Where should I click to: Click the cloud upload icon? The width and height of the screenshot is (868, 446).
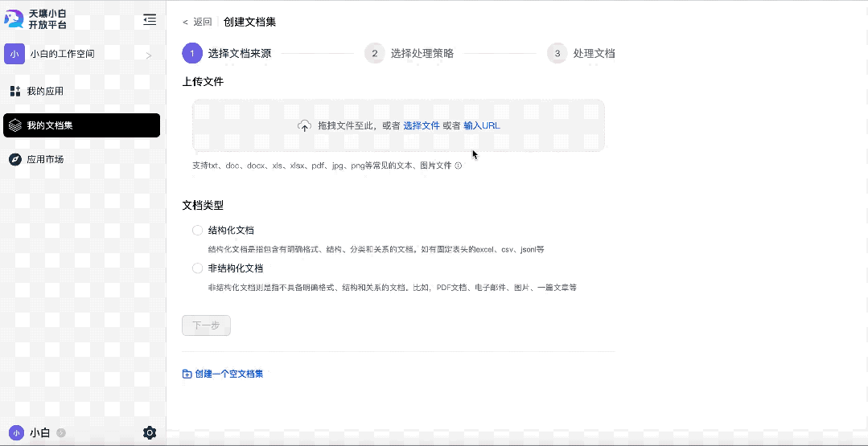304,125
